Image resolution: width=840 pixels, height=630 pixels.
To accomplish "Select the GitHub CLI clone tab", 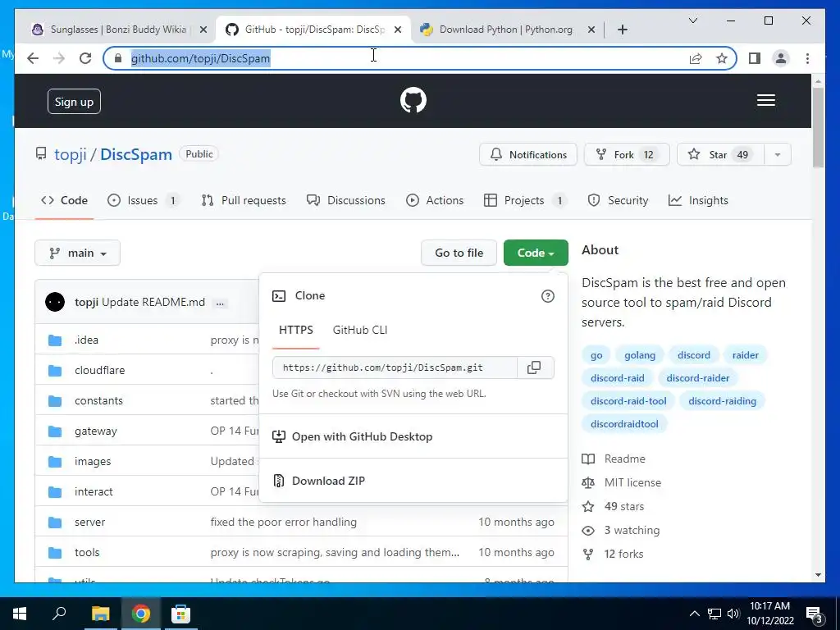I will [x=360, y=330].
